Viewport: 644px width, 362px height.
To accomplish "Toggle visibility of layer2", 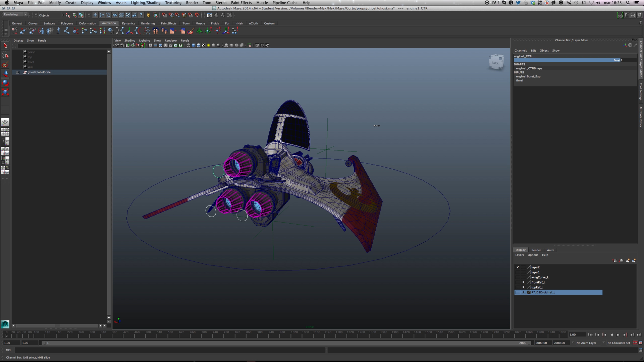I will tap(518, 267).
